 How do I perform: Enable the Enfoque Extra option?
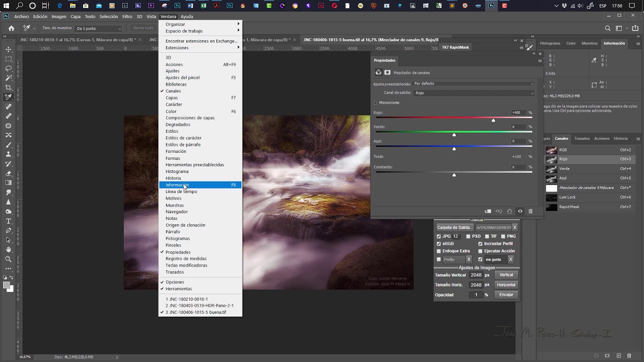point(439,251)
